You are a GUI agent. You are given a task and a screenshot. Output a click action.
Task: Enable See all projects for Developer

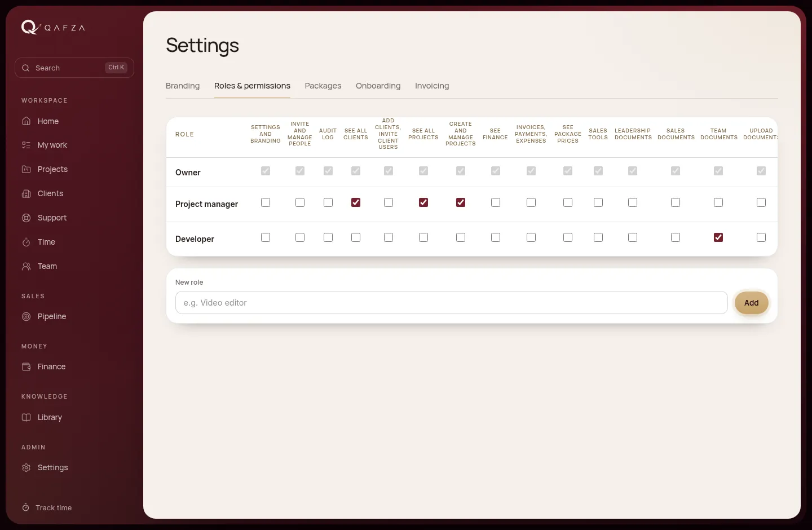point(423,237)
